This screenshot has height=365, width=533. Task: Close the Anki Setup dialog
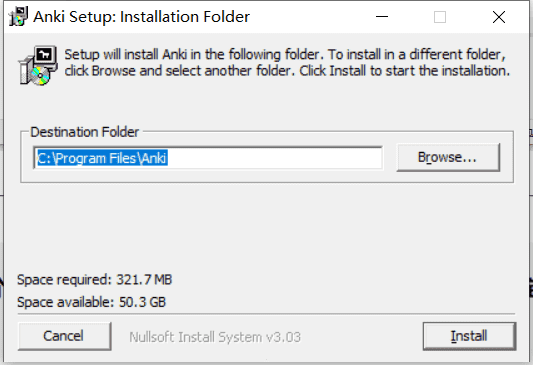499,17
